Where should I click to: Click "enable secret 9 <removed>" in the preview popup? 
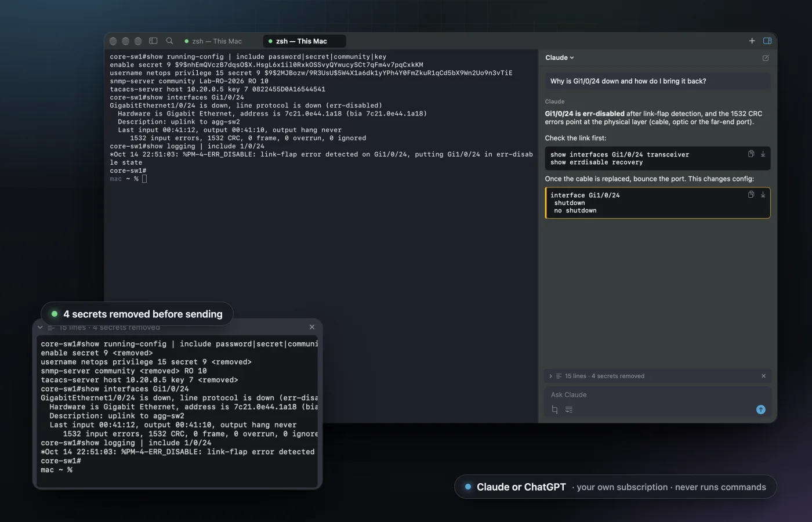[x=97, y=353]
